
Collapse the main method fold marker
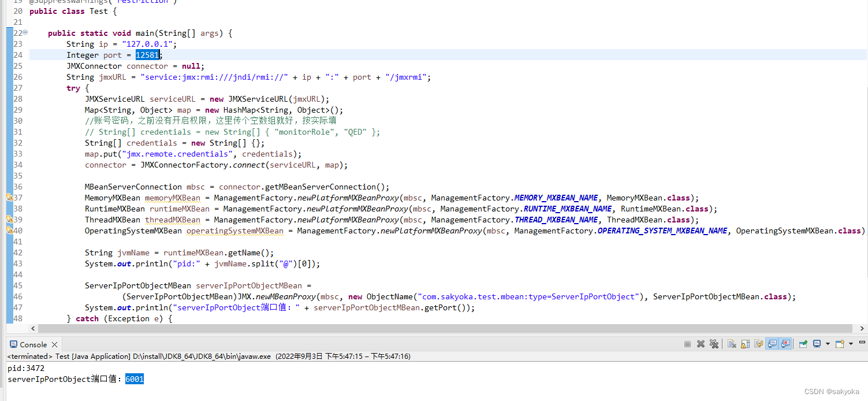[x=25, y=33]
